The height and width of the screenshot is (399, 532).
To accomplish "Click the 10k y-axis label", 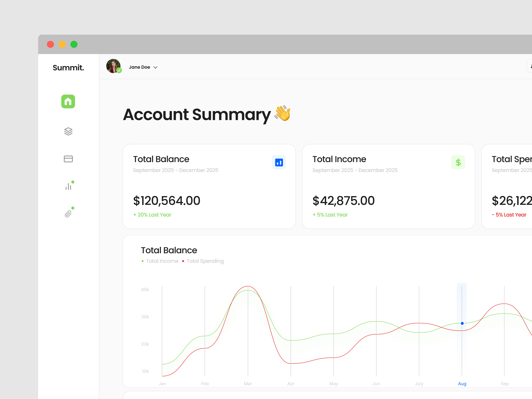I will point(145,371).
